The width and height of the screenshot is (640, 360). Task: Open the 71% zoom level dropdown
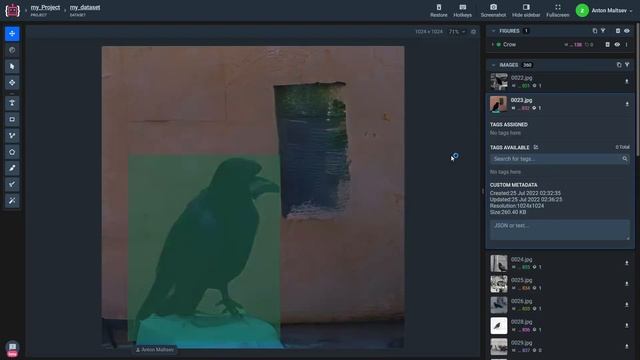(x=457, y=32)
